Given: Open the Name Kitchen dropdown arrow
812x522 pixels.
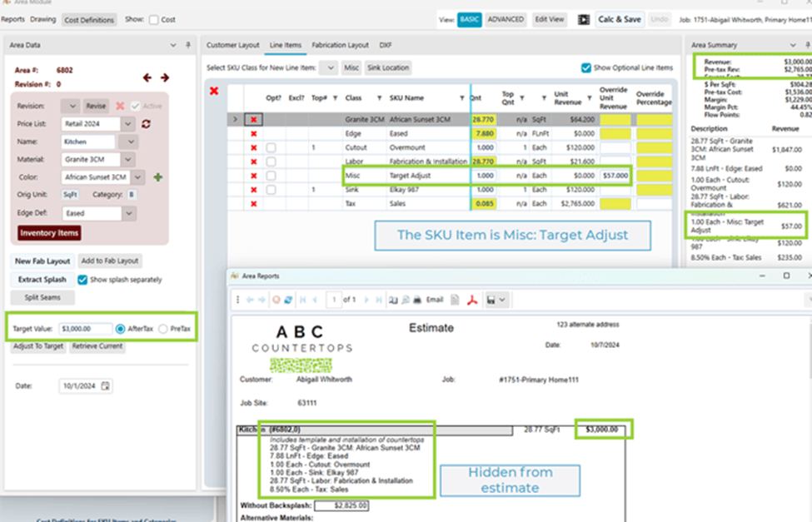Looking at the screenshot, I should 131,142.
